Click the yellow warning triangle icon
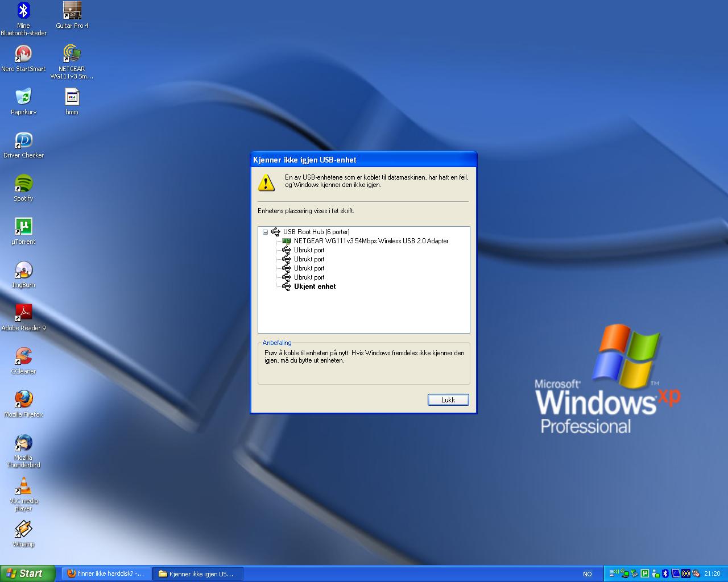728x582 pixels. pyautogui.click(x=266, y=182)
